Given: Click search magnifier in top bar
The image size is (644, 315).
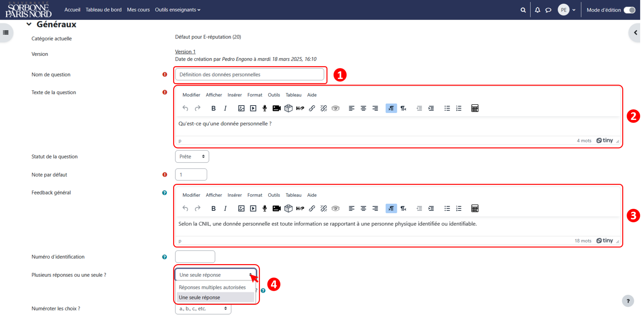Looking at the screenshot, I should 523,10.
